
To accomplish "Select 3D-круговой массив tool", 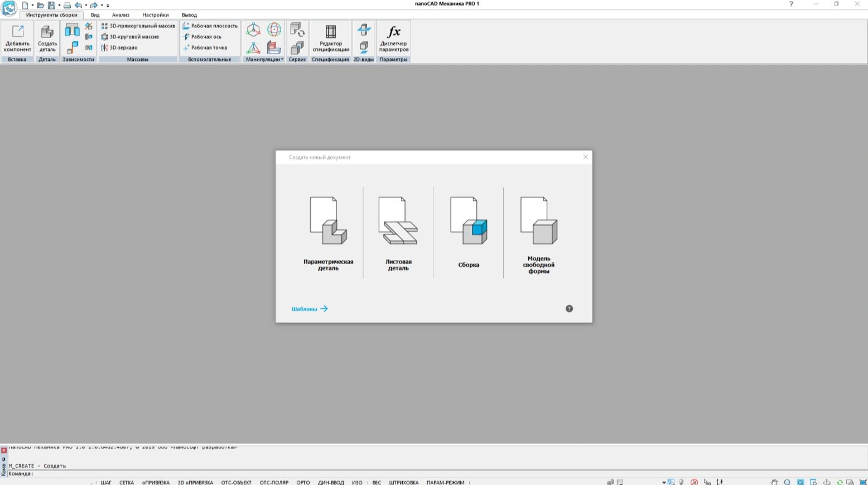I will click(130, 37).
